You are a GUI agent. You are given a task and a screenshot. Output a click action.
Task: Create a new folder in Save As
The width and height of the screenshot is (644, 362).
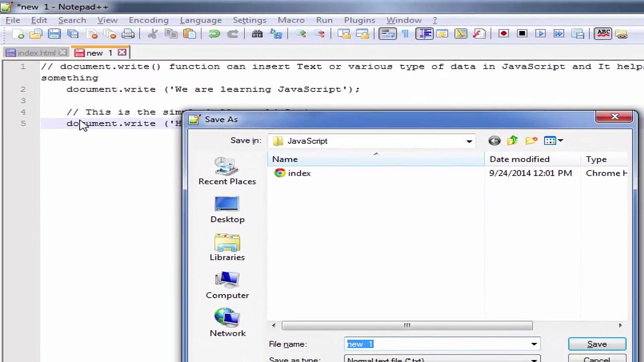pyautogui.click(x=531, y=141)
